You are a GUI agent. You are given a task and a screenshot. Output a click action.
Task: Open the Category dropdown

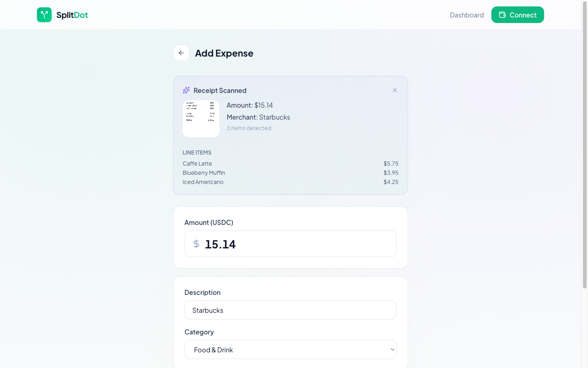coord(290,350)
